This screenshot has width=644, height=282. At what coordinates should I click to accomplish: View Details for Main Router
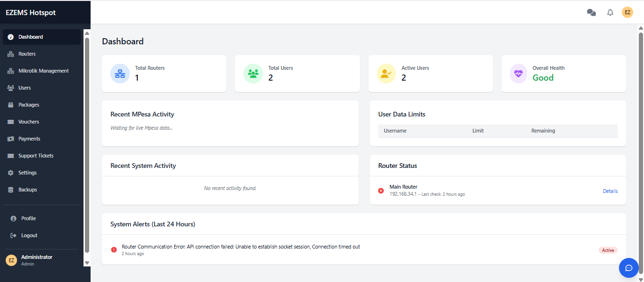coord(610,191)
